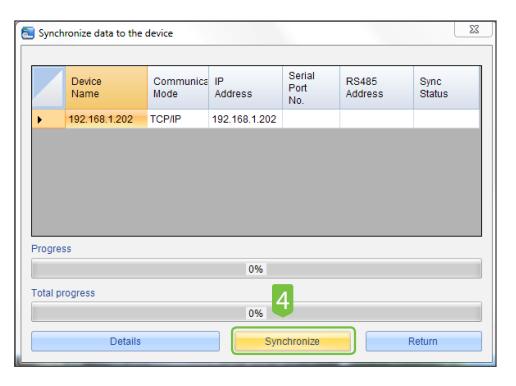The image size is (516, 386).
Task: Click the empty Serial Port No. cell
Action: tap(311, 119)
